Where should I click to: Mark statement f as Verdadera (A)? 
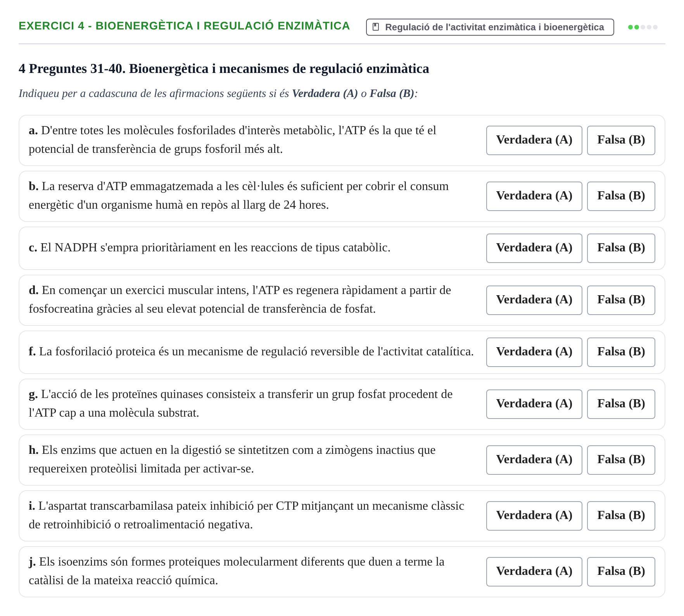534,352
